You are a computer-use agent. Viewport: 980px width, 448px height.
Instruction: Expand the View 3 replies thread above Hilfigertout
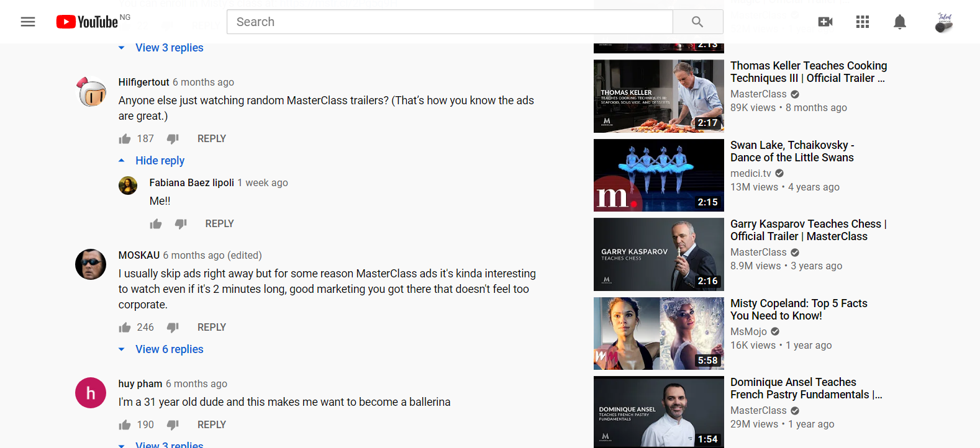[x=161, y=48]
